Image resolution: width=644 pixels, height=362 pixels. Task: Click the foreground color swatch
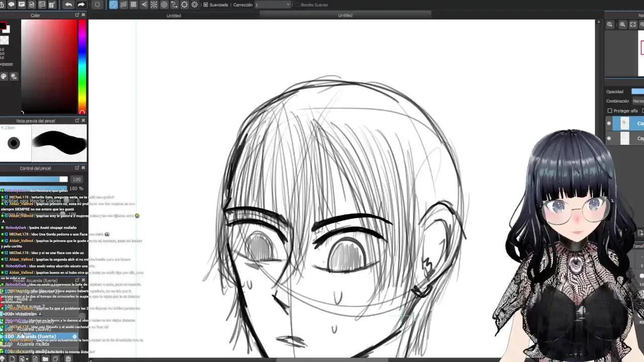click(3, 26)
